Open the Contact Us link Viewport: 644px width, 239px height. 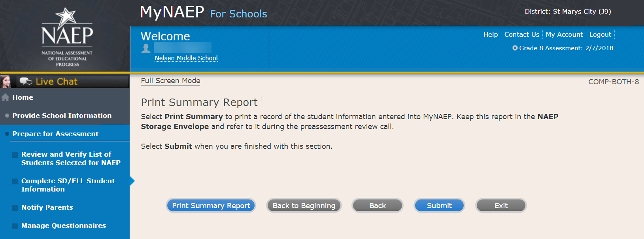(522, 34)
